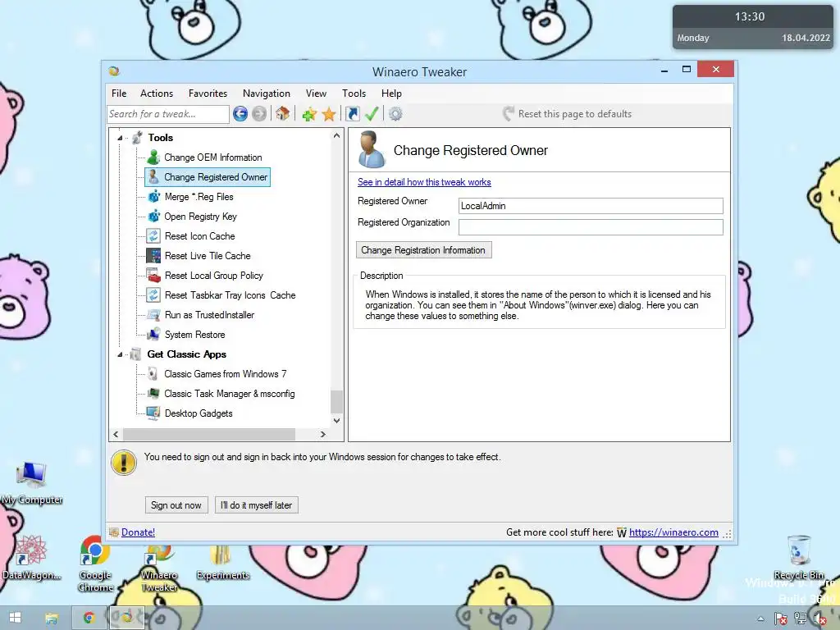840x630 pixels.
Task: Open the gear Settings toolbar icon
Action: pyautogui.click(x=395, y=113)
